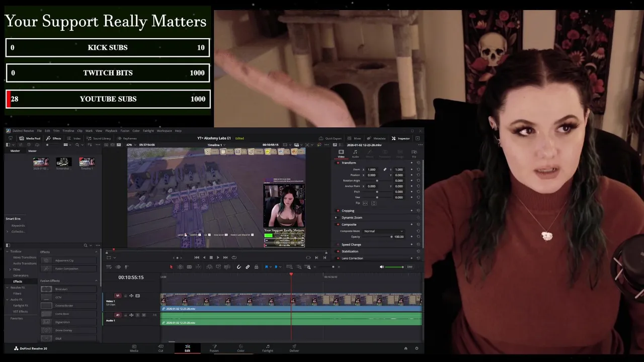Open the viewer zoom 42% dropdown
The width and height of the screenshot is (644, 362).
131,145
